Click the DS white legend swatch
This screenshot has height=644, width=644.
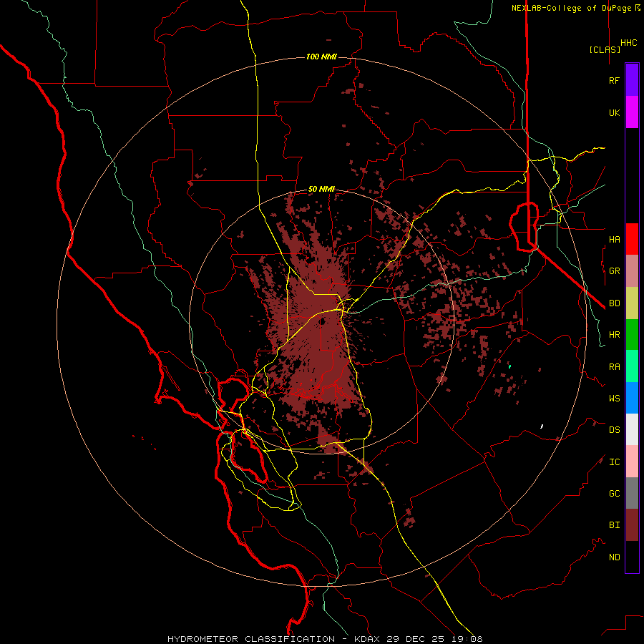(632, 429)
